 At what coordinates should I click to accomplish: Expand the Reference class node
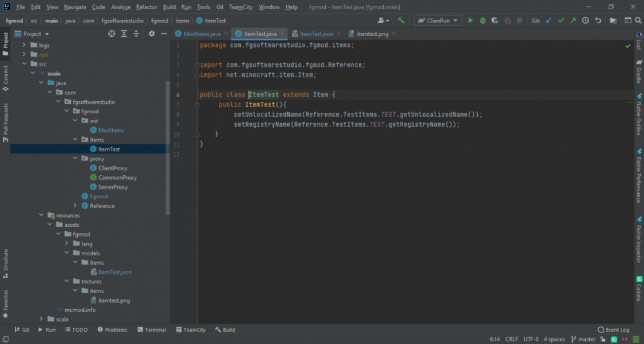tap(75, 206)
